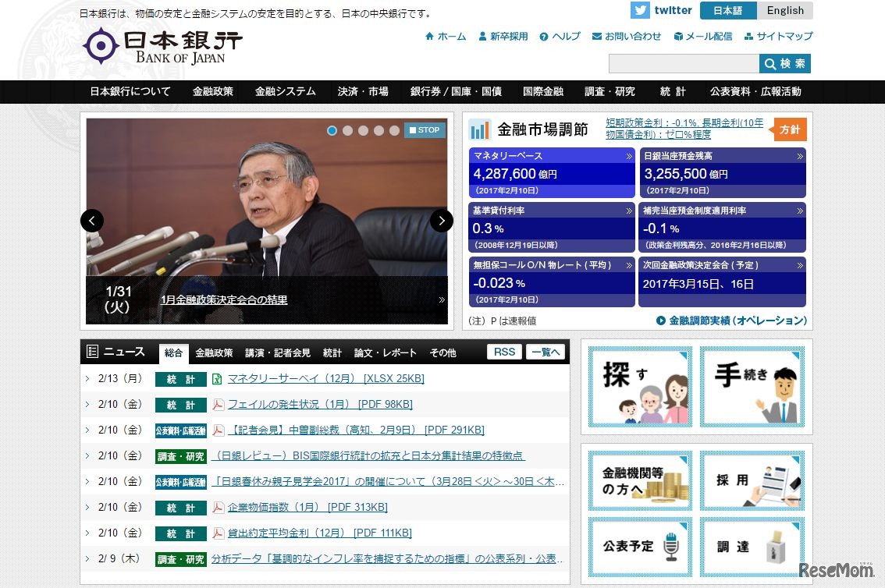Open the 探す (Search) panel tile
This screenshot has height=588, width=885.
(x=639, y=387)
